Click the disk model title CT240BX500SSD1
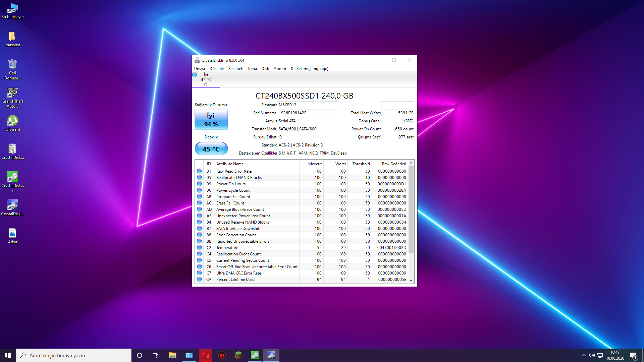Screen dimensions: 644x362 pyautogui.click(x=304, y=96)
